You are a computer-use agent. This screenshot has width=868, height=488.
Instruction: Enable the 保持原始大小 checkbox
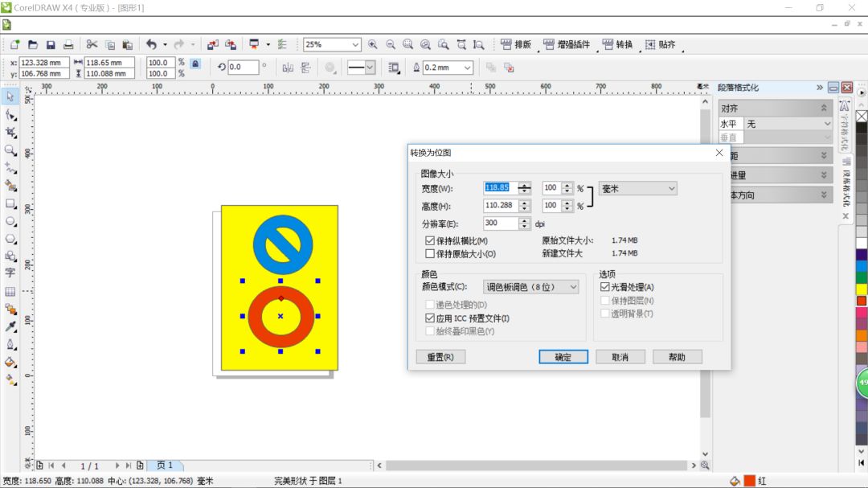[x=431, y=252]
